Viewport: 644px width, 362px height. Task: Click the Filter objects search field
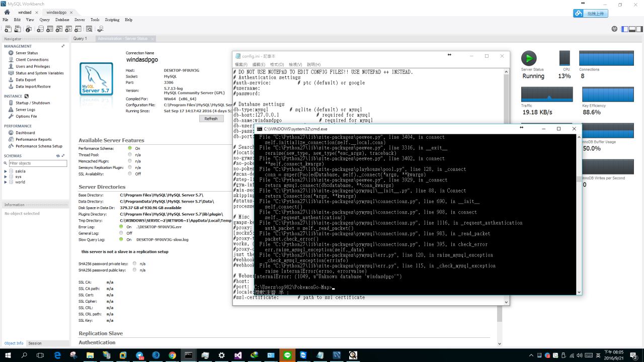tap(37, 163)
